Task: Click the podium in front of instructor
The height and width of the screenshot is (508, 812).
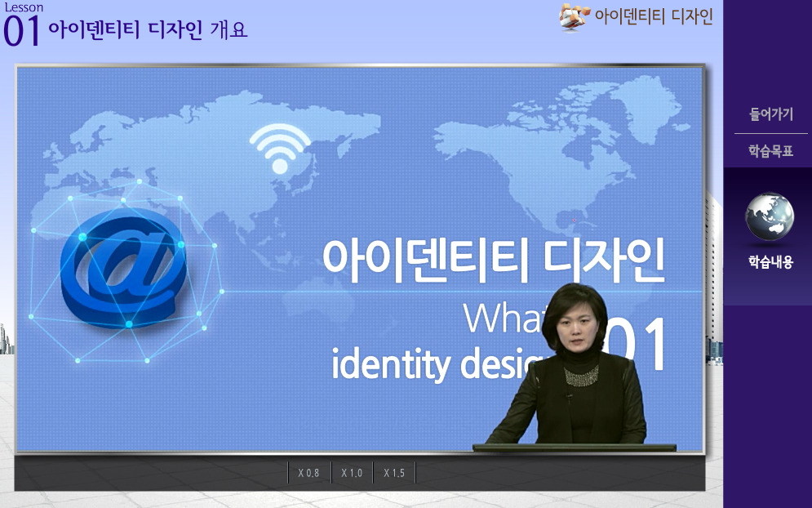Action: coord(575,448)
